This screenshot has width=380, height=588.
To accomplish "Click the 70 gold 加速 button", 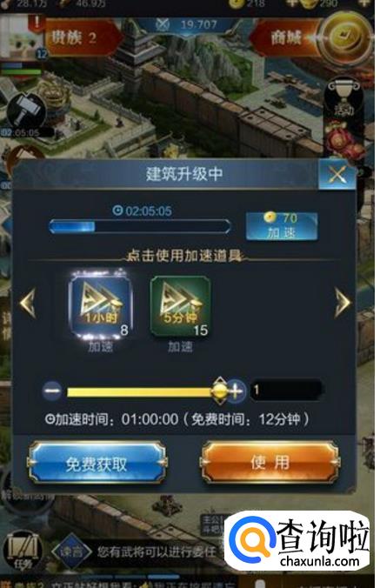I will [x=282, y=226].
